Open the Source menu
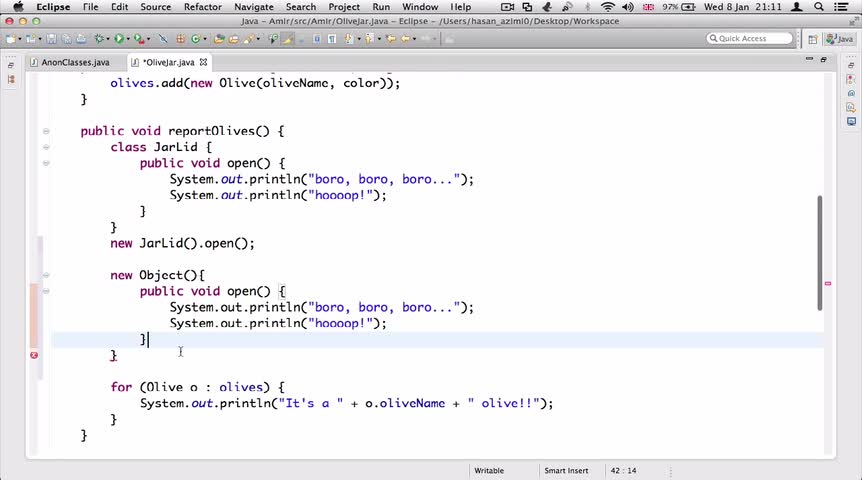 tap(156, 7)
